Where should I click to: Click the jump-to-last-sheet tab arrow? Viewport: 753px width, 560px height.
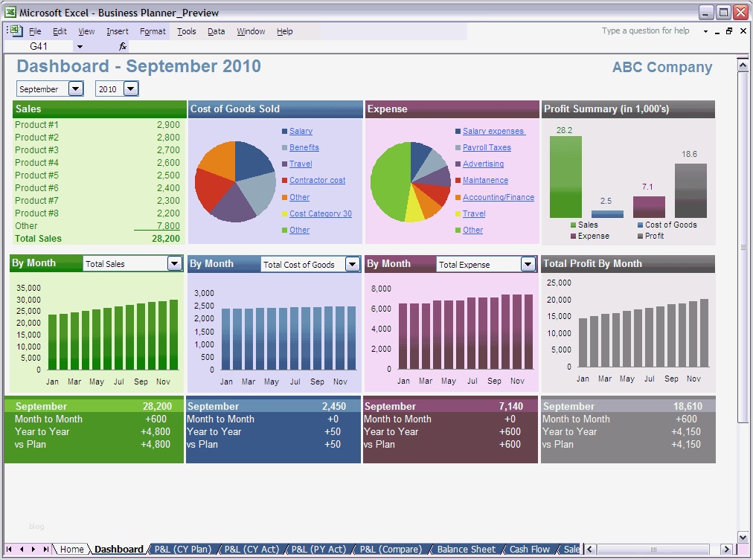48,549
